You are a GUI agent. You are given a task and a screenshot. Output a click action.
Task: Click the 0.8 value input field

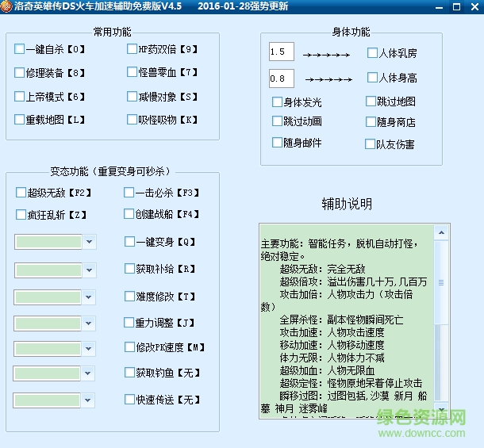click(x=281, y=78)
